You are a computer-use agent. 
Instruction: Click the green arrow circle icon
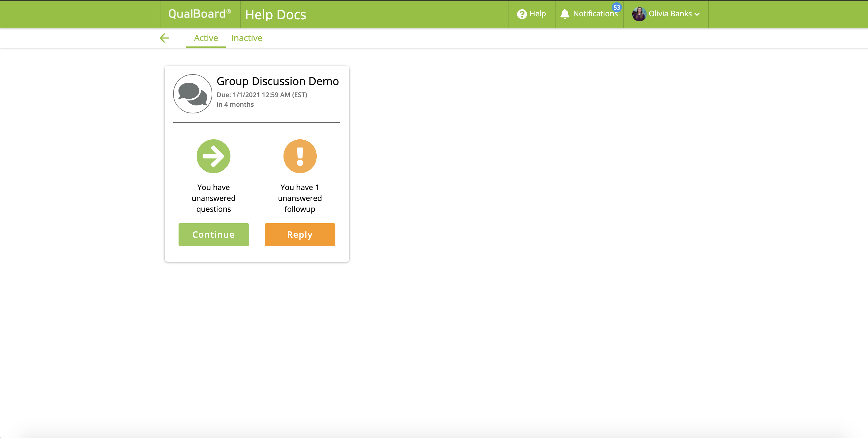coord(213,156)
